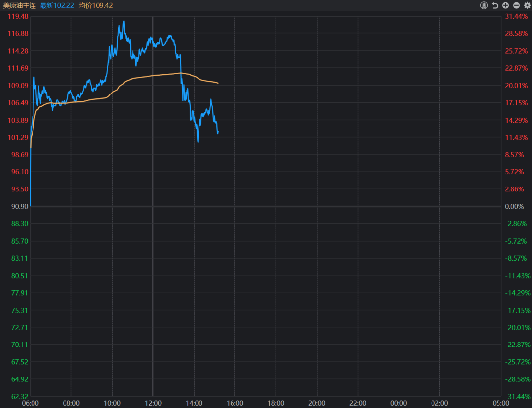Click the 77.91 price axis label
Screen dimensions: 532x408
point(20,293)
